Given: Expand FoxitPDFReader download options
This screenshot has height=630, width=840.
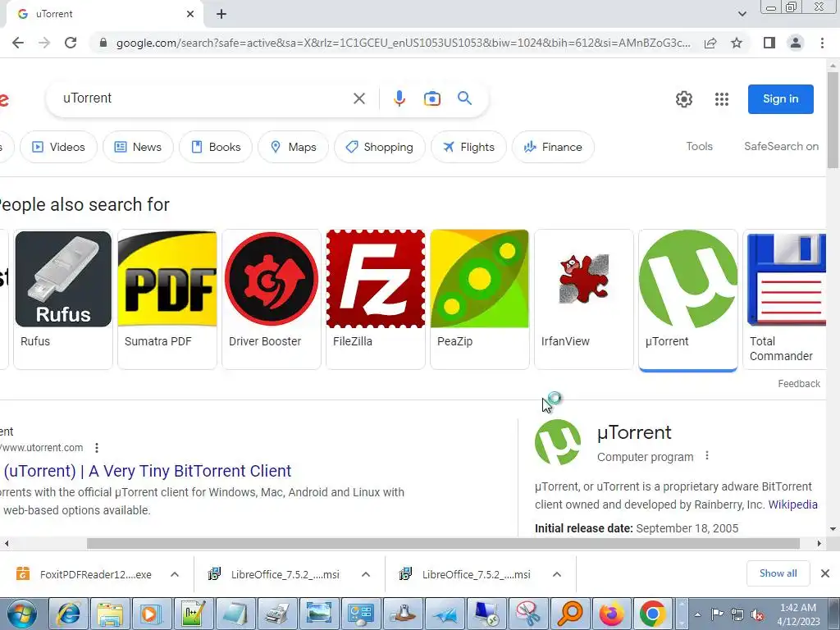Looking at the screenshot, I should pos(175,574).
